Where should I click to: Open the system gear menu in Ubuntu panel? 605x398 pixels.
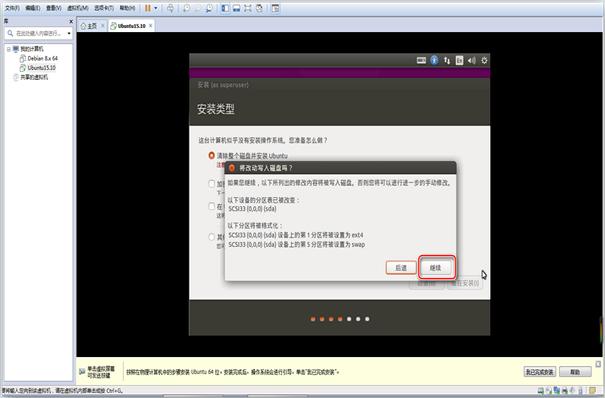tap(484, 60)
